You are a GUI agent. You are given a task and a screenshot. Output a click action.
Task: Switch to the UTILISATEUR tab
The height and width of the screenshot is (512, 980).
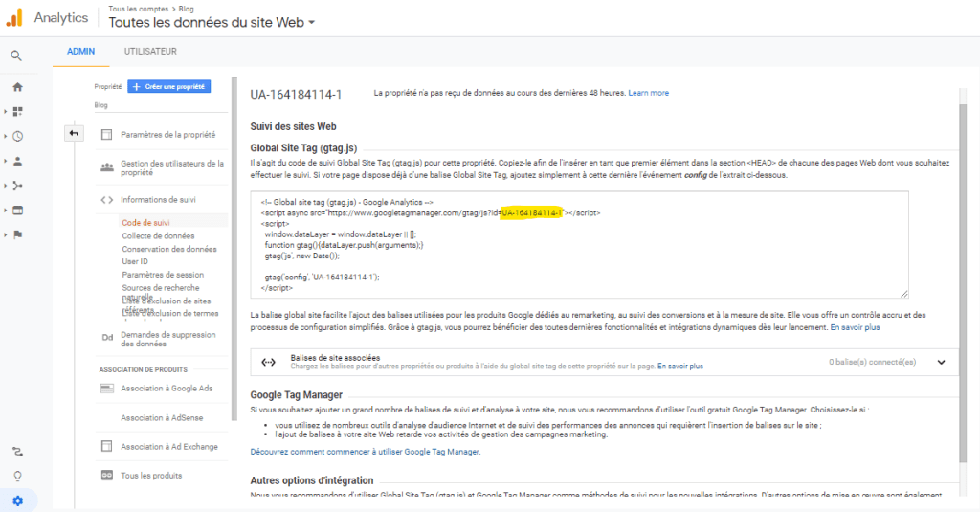(x=150, y=52)
